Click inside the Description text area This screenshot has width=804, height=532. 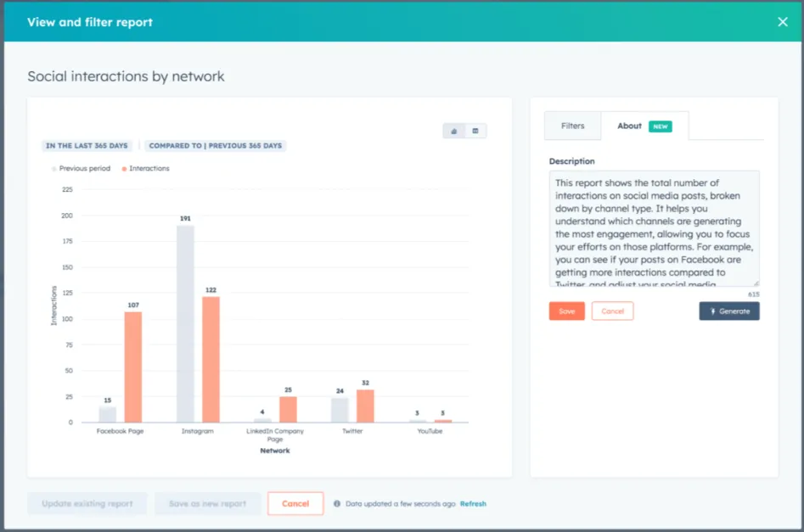pos(654,228)
